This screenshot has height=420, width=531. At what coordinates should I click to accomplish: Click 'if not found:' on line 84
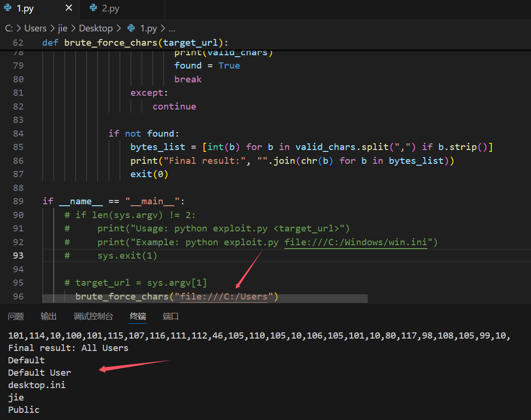point(144,134)
